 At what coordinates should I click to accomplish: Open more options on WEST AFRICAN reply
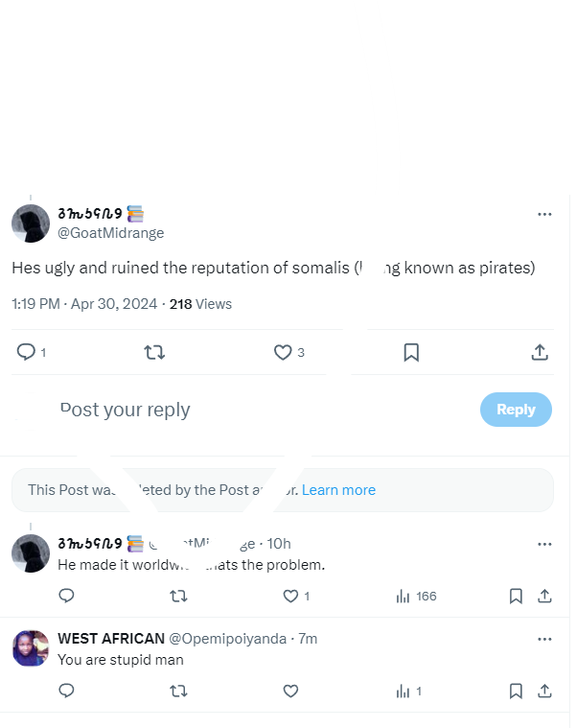(x=544, y=640)
